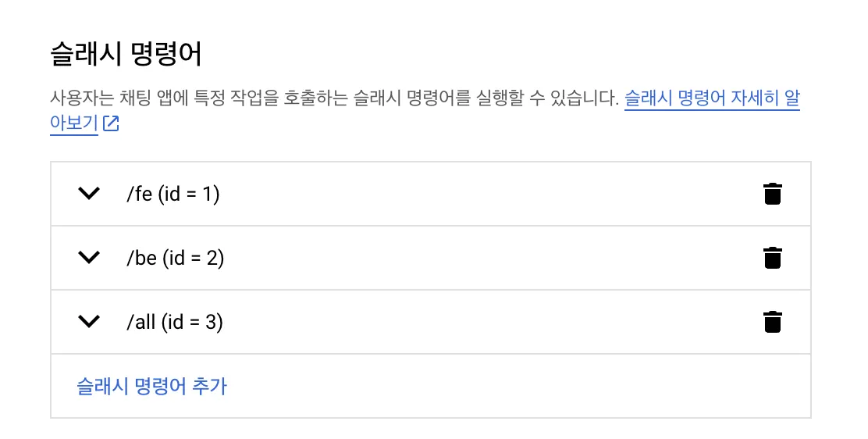
Task: Open the 슬래시 명령어 자세히 알아보기 link
Action: click(x=711, y=99)
